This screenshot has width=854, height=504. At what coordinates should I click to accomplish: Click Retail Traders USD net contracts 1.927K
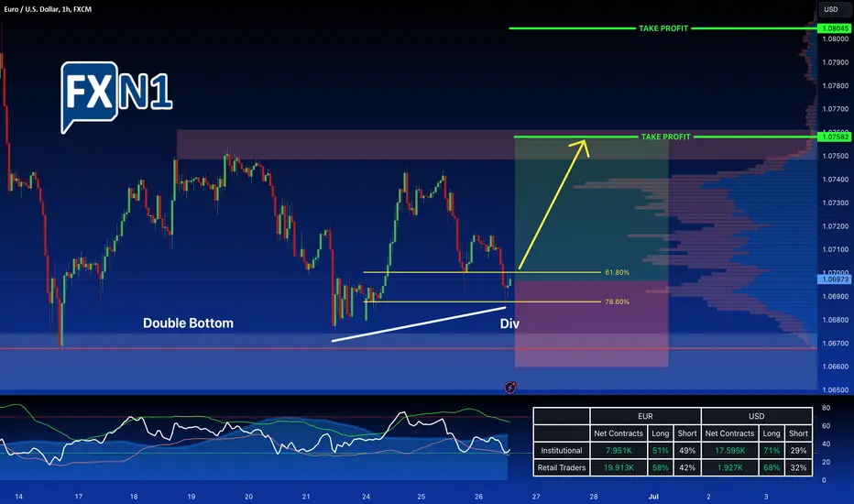click(729, 467)
